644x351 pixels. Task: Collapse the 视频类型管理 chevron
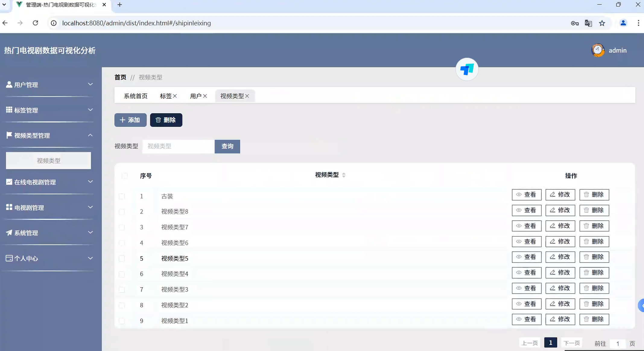[x=90, y=135]
